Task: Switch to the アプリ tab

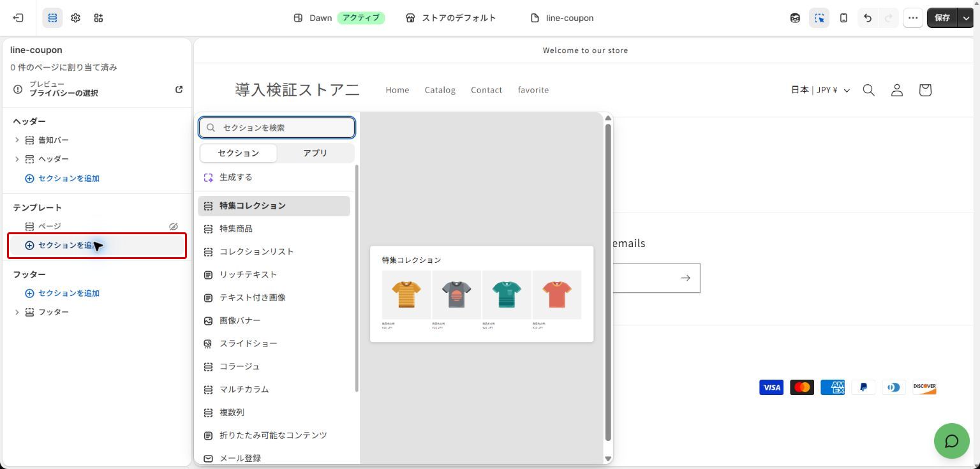Action: click(x=315, y=153)
